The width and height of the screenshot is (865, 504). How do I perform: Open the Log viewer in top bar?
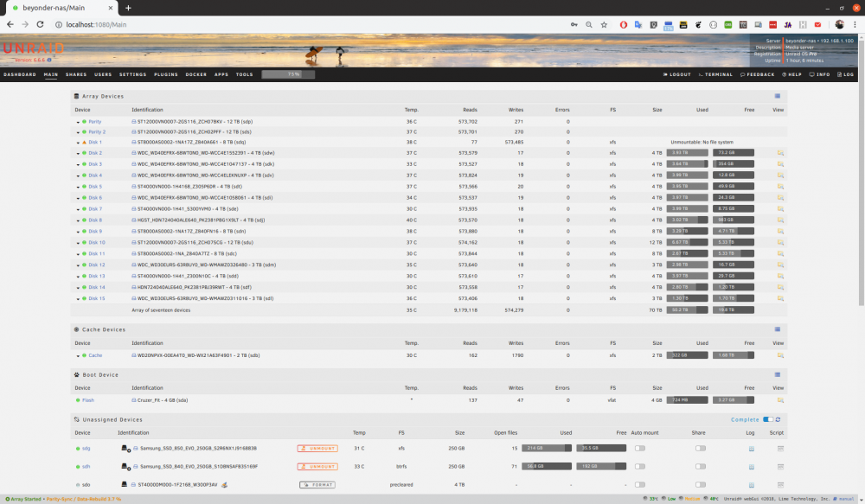[x=846, y=74]
